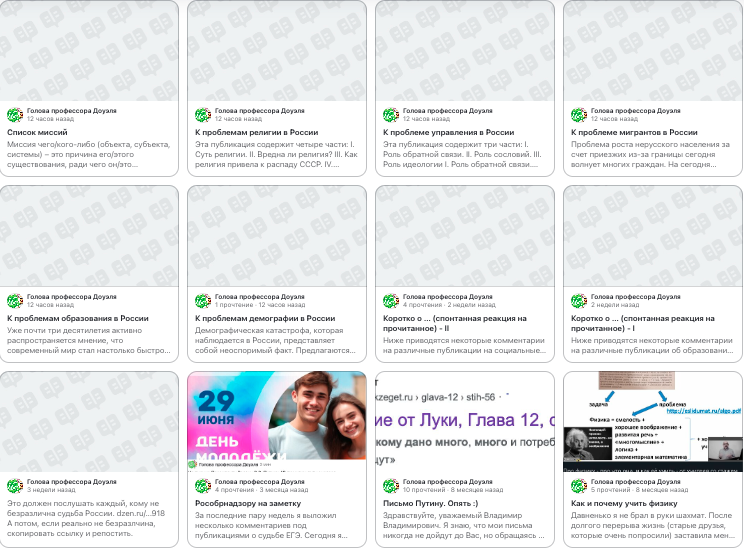This screenshot has height=550, width=744.
Task: Open the '29 июня День молодёжи' thumbnail
Action: point(277,421)
